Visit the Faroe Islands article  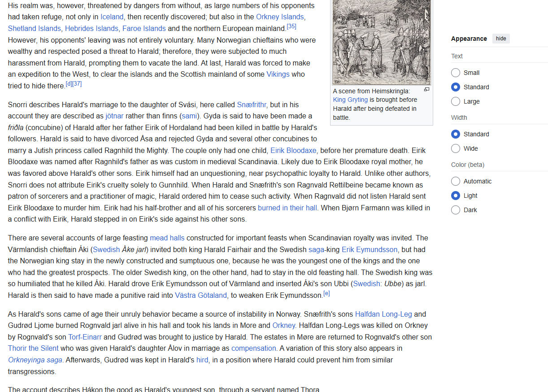pos(144,28)
